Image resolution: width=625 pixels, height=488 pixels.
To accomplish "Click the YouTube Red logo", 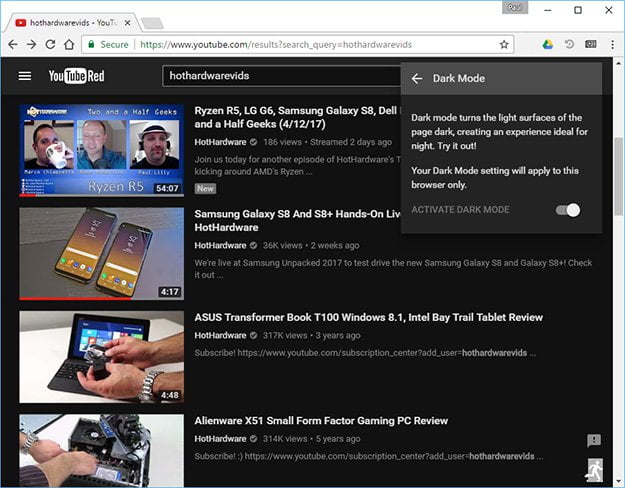I will pos(76,76).
